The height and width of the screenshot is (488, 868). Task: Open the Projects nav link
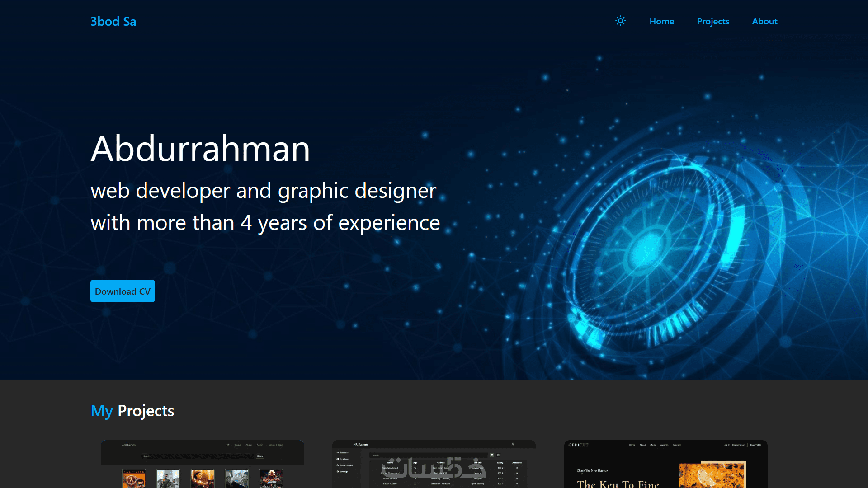click(713, 21)
